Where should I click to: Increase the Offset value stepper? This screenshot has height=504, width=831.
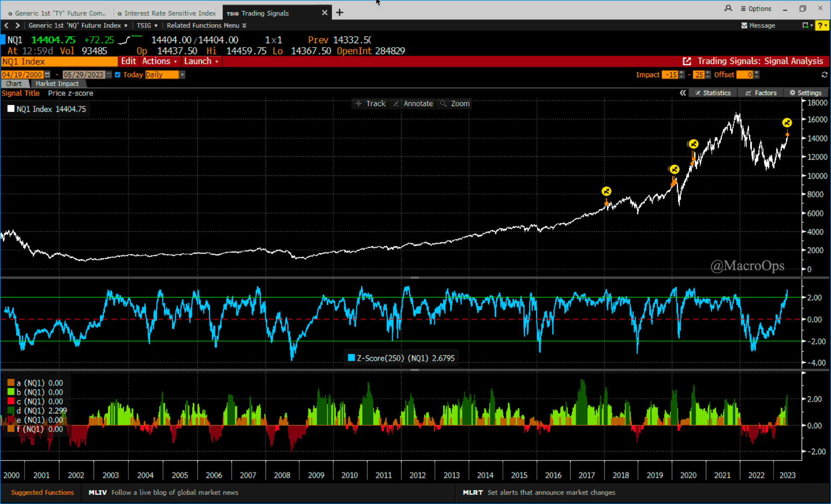(x=757, y=73)
